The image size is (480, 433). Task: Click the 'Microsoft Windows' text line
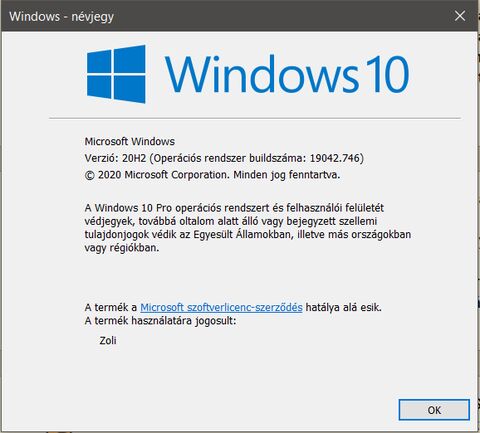(130, 141)
